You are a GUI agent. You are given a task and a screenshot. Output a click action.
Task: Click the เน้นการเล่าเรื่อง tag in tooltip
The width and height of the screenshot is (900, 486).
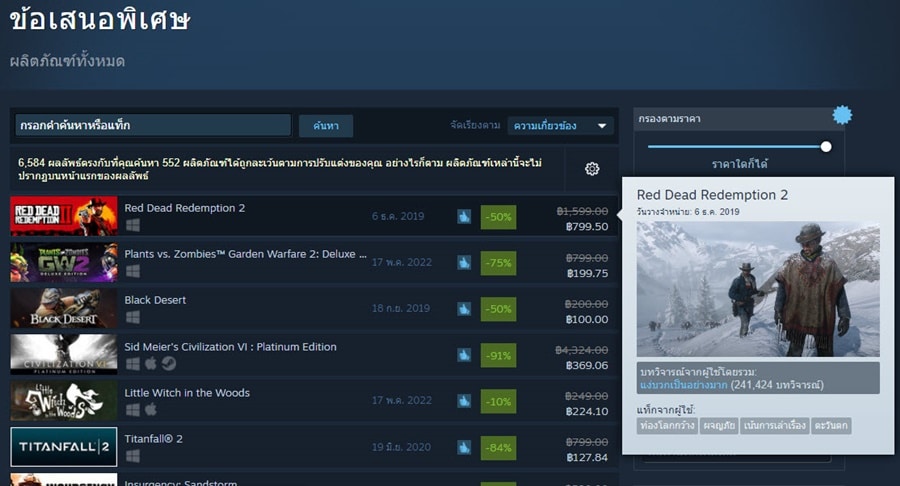click(774, 426)
